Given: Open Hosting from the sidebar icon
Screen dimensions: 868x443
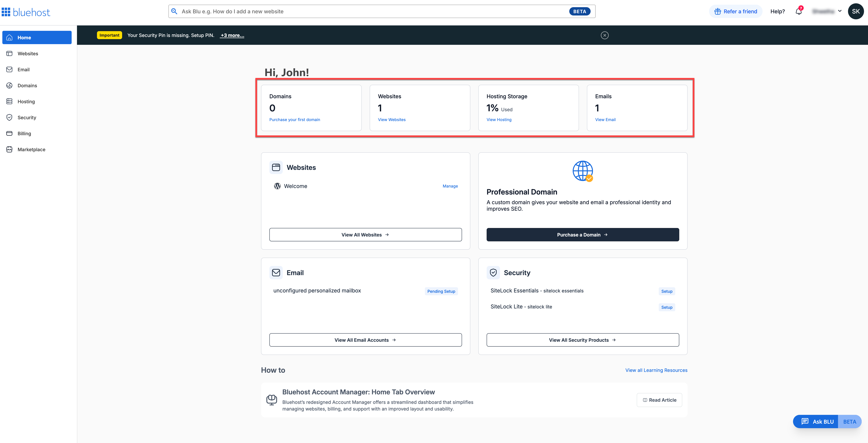Looking at the screenshot, I should coord(9,101).
